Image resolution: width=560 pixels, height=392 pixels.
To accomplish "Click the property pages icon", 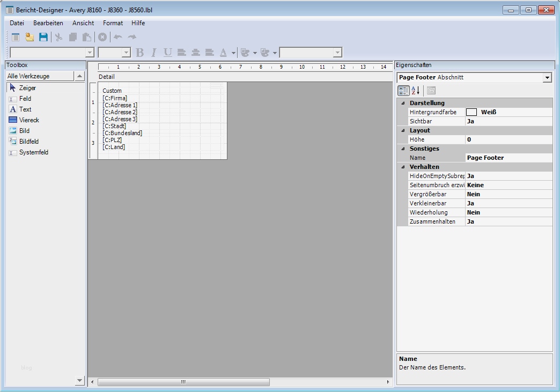I will [x=431, y=91].
